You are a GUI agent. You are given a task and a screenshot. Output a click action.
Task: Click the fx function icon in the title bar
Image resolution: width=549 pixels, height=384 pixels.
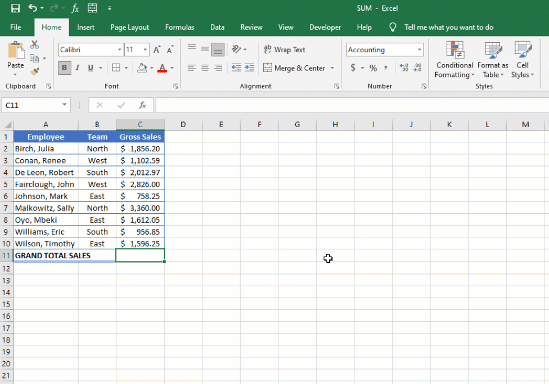coord(75,8)
